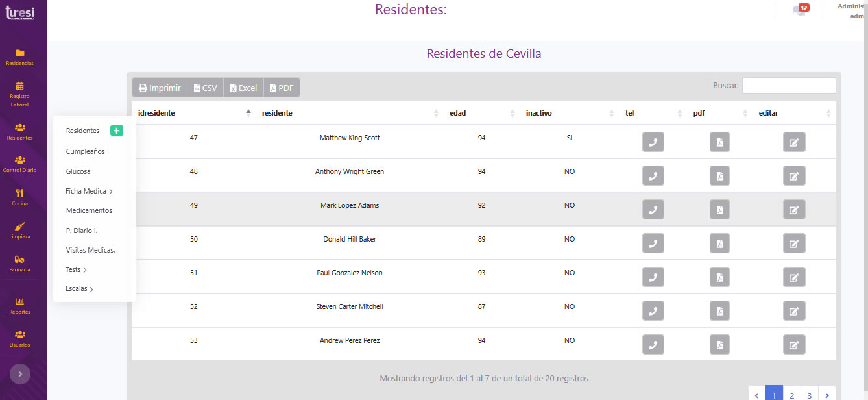Open Medicamentos in the submenu
This screenshot has width=868, height=400.
[x=89, y=210]
